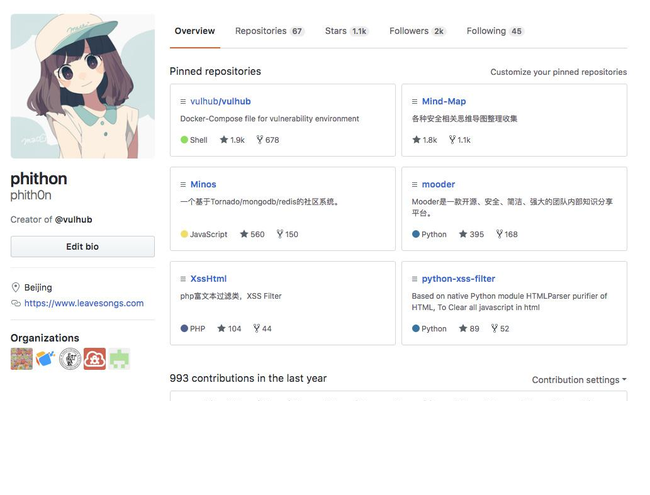Viewport: 650px width, 495px height.
Task: Open the red cloud organization avatar
Action: [x=95, y=359]
